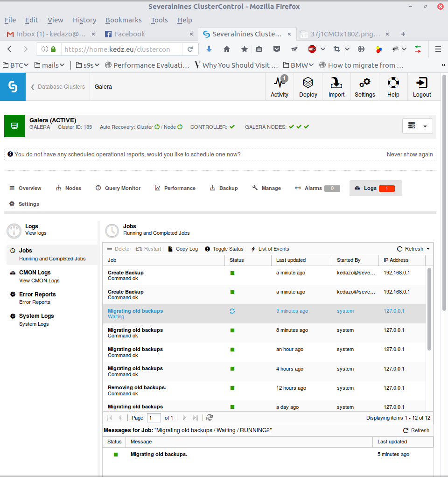Image resolution: width=448 pixels, height=477 pixels.
Task: Click Never show again link
Action: pyautogui.click(x=410, y=154)
